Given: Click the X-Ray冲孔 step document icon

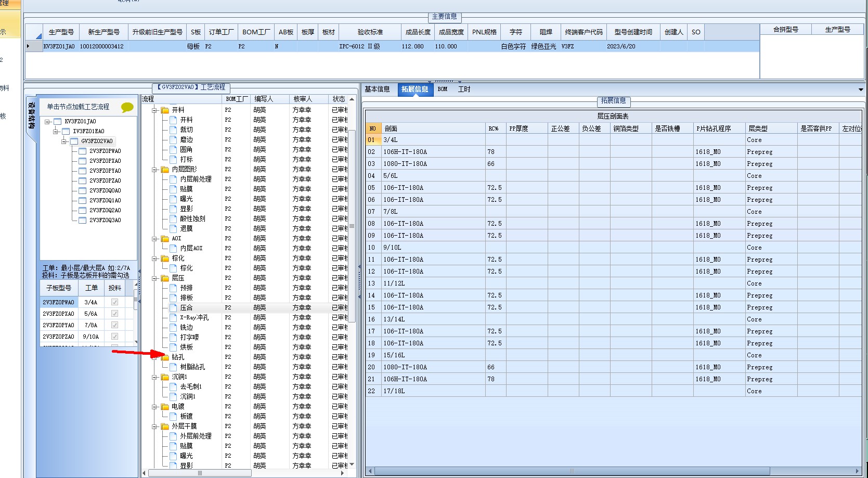Looking at the screenshot, I should coord(174,318).
